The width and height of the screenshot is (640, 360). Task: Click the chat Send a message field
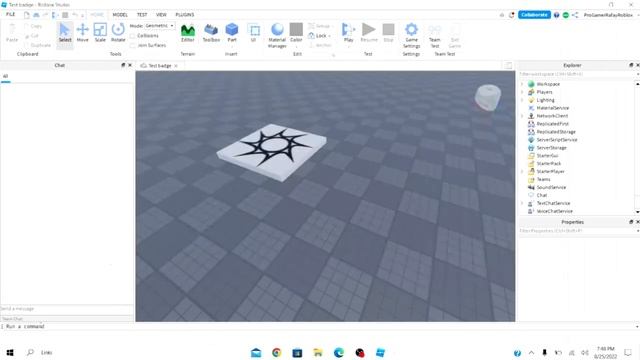(67, 309)
